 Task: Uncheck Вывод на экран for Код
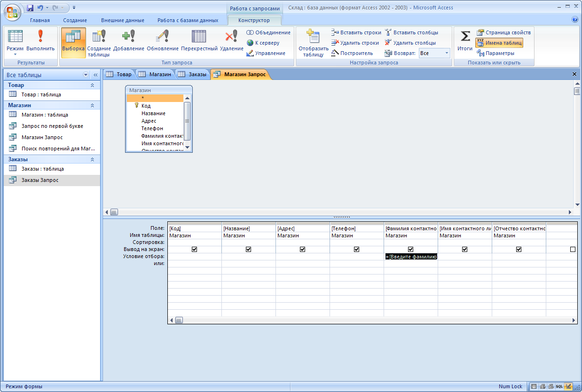tap(194, 250)
